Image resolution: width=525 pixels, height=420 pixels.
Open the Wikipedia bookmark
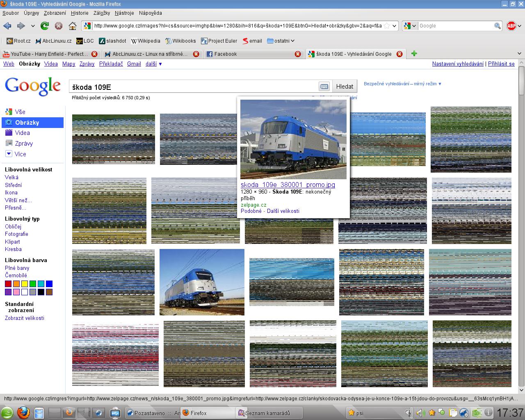(x=146, y=41)
